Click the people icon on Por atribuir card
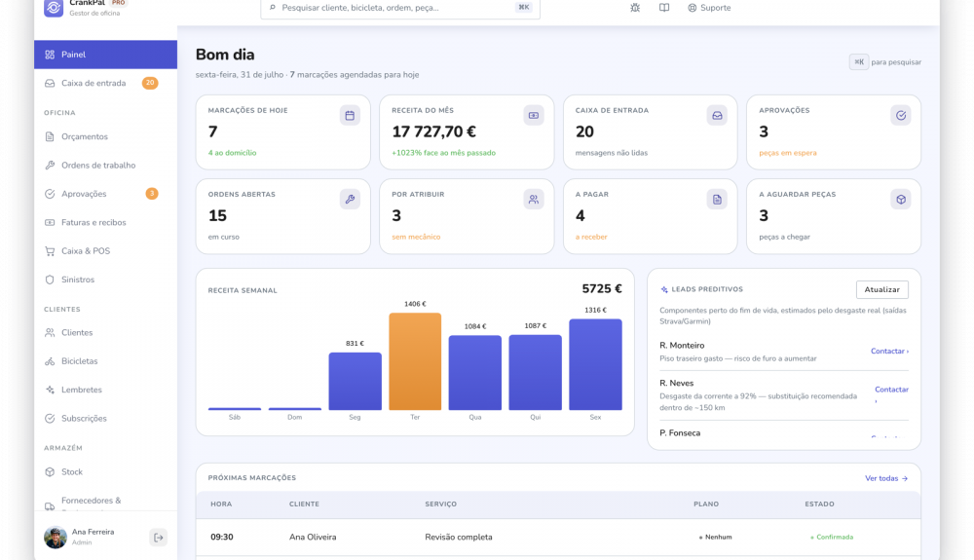The image size is (974, 560). pos(534,200)
